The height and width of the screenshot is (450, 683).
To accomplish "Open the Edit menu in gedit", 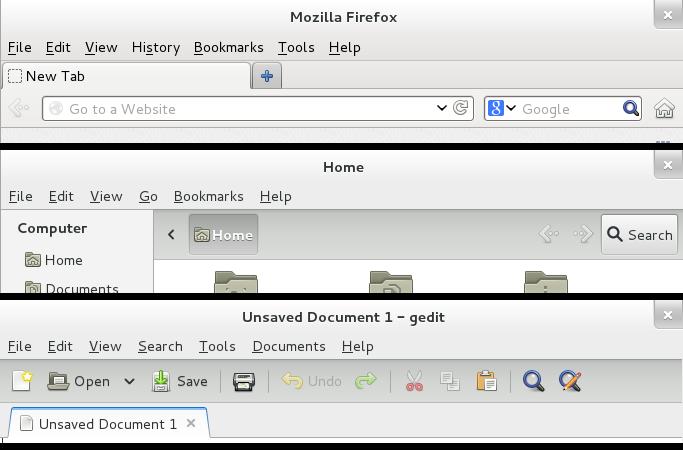I will 60,346.
